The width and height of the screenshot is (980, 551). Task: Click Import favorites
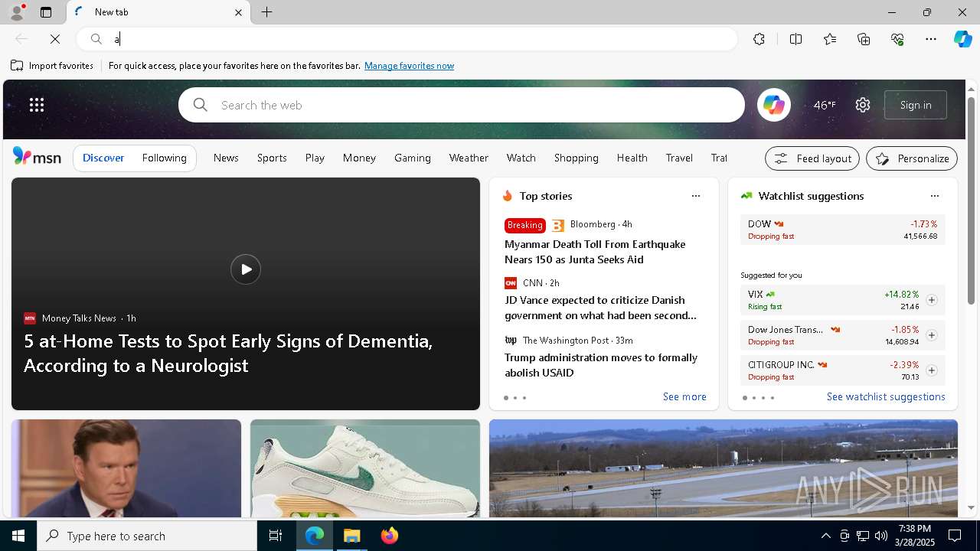click(52, 66)
